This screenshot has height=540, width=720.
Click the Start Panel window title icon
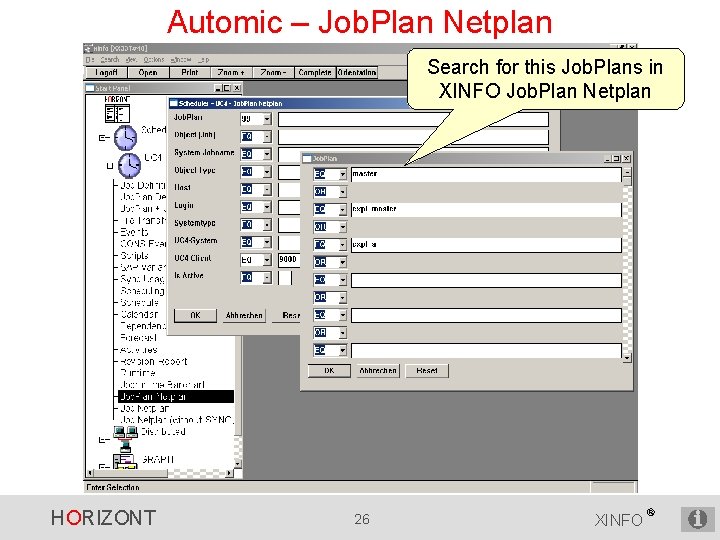90,88
